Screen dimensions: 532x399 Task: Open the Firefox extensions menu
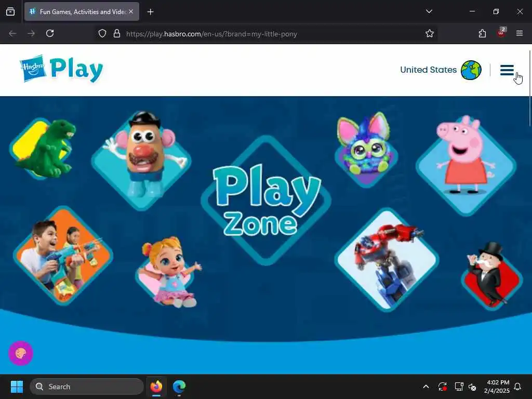[482, 33]
